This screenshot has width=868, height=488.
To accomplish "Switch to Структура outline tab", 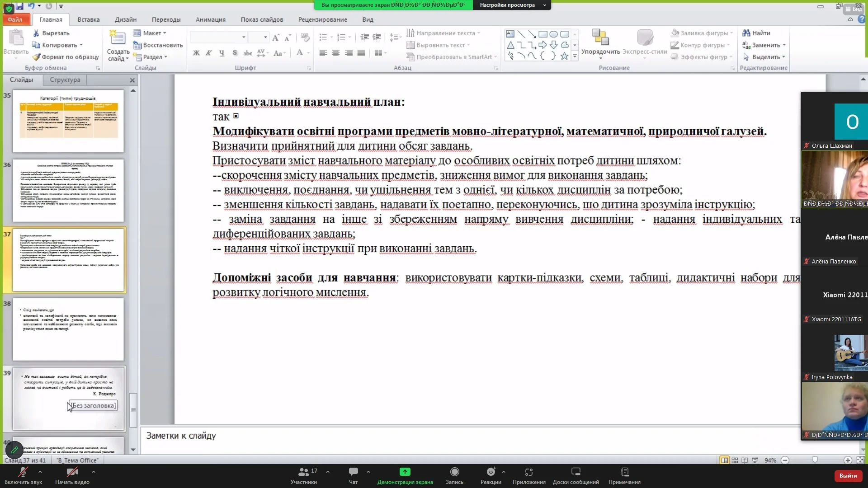I will 65,80.
